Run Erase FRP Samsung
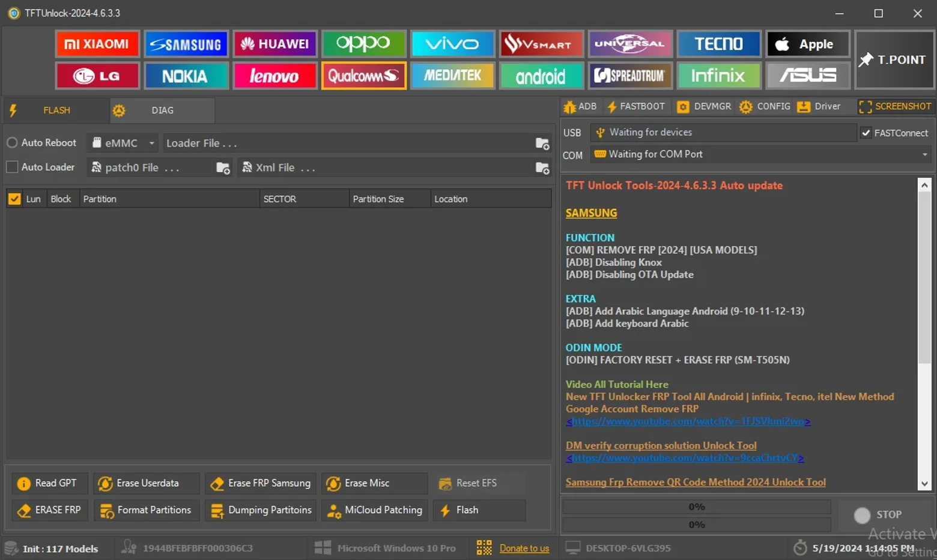The width and height of the screenshot is (937, 560). [x=261, y=483]
